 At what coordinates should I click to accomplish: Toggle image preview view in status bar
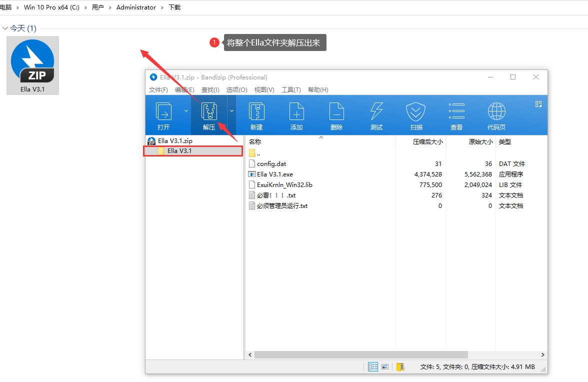coord(385,367)
